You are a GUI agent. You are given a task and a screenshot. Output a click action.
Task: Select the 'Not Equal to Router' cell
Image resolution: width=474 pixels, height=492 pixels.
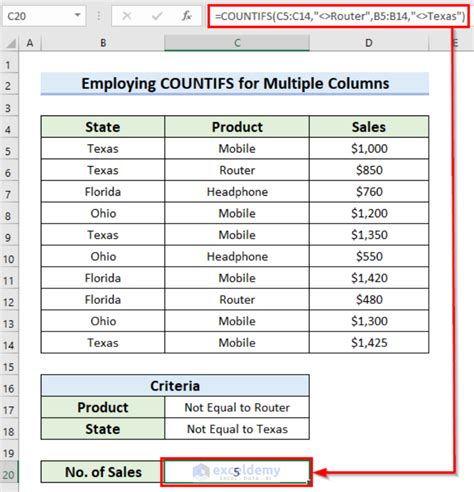coord(237,407)
